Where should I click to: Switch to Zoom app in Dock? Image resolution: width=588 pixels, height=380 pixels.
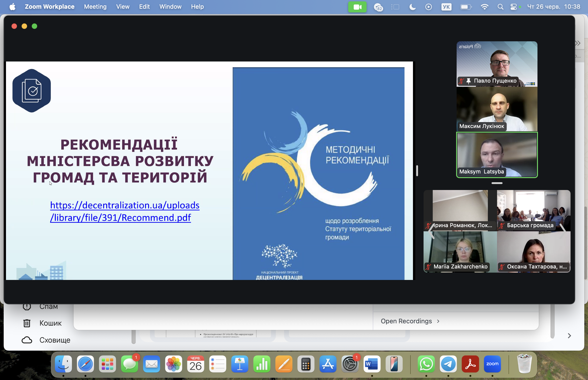click(x=492, y=364)
